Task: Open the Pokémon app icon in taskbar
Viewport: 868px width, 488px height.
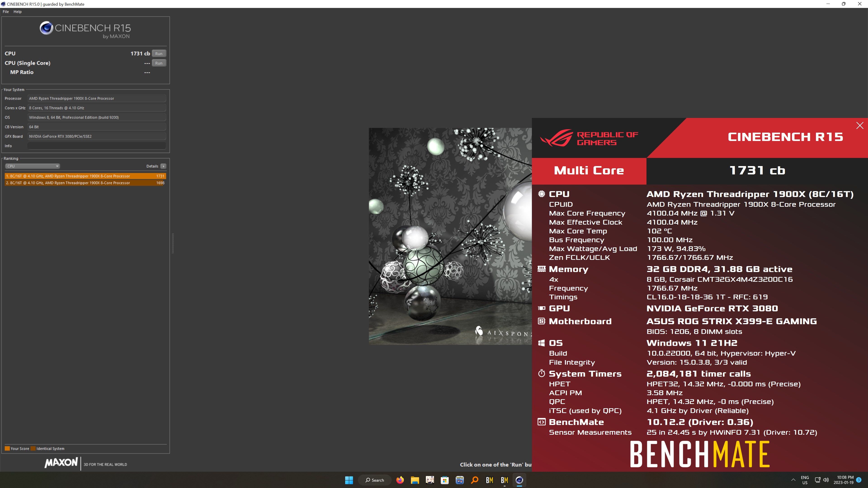Action: tap(460, 480)
